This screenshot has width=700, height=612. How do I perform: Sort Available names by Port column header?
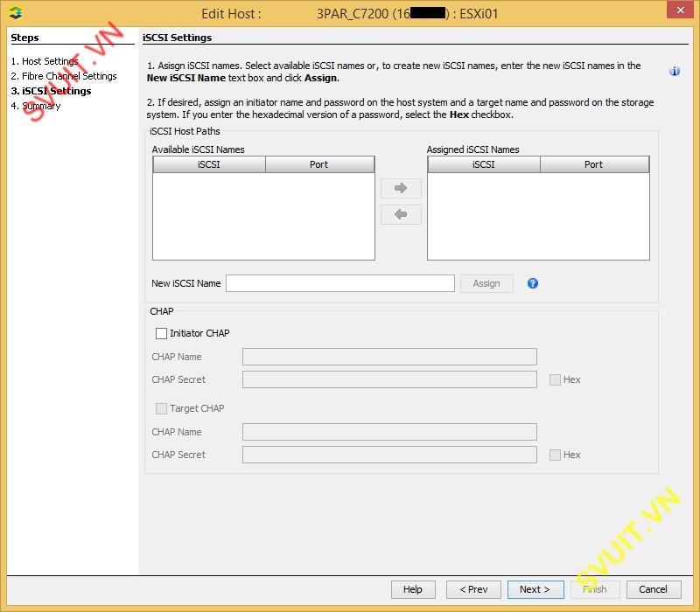pyautogui.click(x=319, y=164)
